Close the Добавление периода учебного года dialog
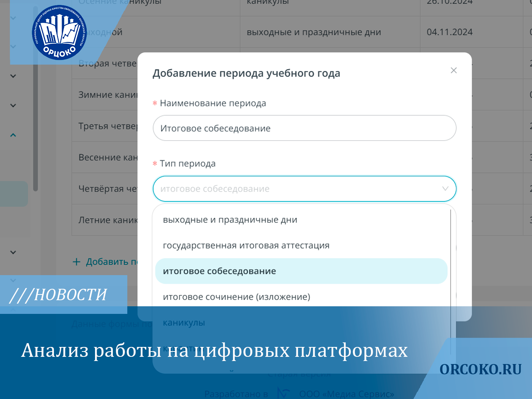 tap(453, 70)
